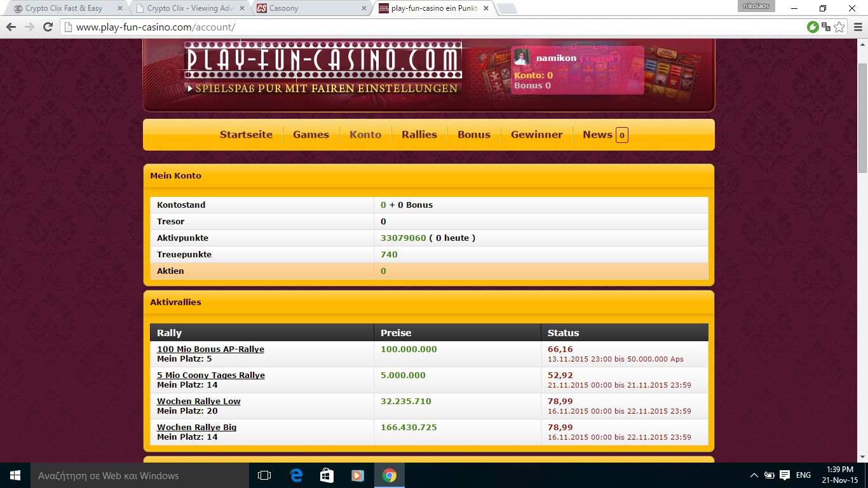Viewport: 868px width, 488px height.
Task: Open 5 Mio Coony Tages Rallye link
Action: [211, 375]
